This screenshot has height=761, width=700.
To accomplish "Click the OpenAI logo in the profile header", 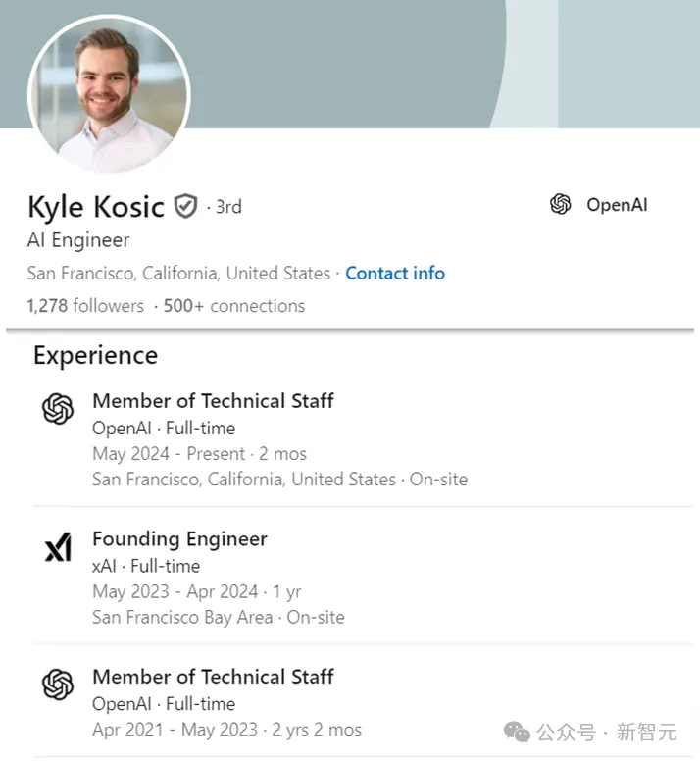I will (x=560, y=204).
